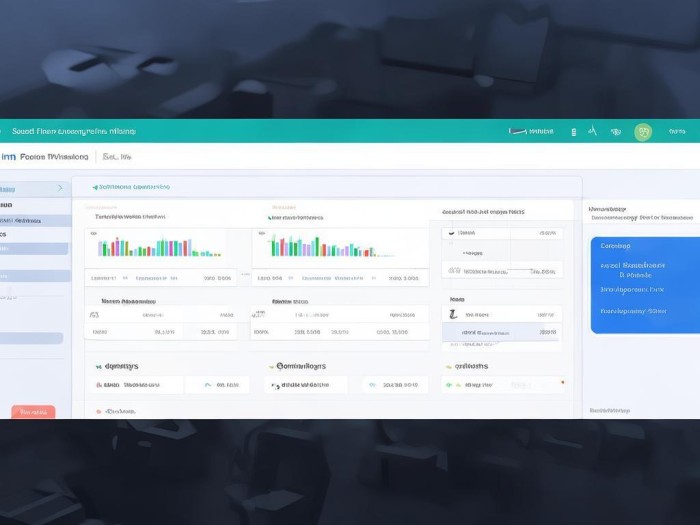Click the text link at far right of header

click(x=677, y=131)
